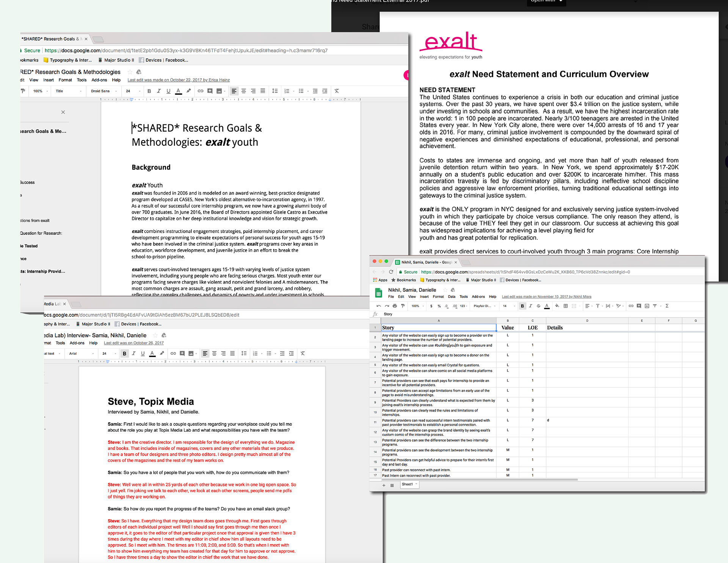Open the Insert menu in the Research Goals doc

pyautogui.click(x=49, y=80)
